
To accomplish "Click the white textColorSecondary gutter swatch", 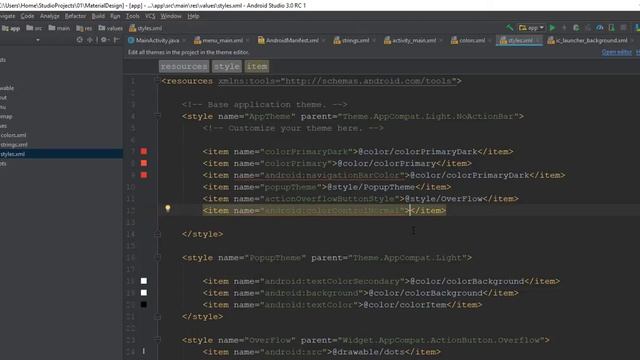I will 144,281.
